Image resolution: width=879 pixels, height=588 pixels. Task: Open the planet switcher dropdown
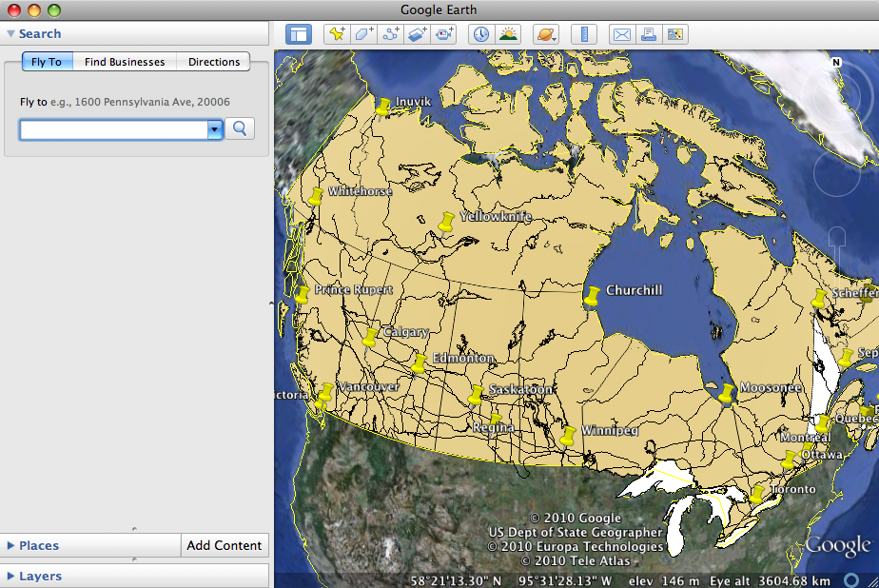pyautogui.click(x=545, y=33)
